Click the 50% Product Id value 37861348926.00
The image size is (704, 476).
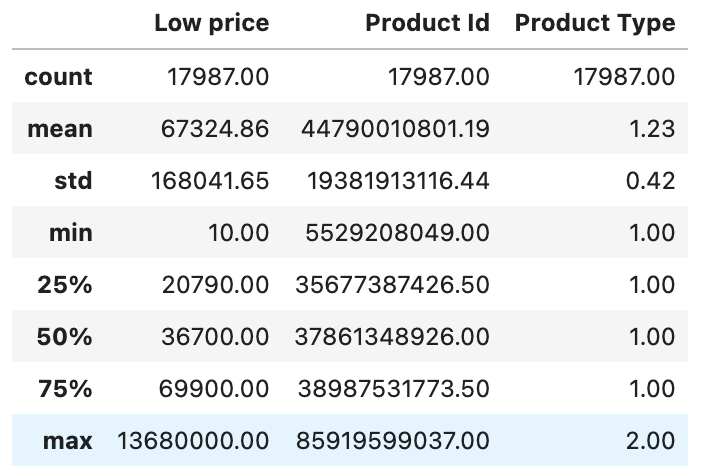tap(392, 337)
